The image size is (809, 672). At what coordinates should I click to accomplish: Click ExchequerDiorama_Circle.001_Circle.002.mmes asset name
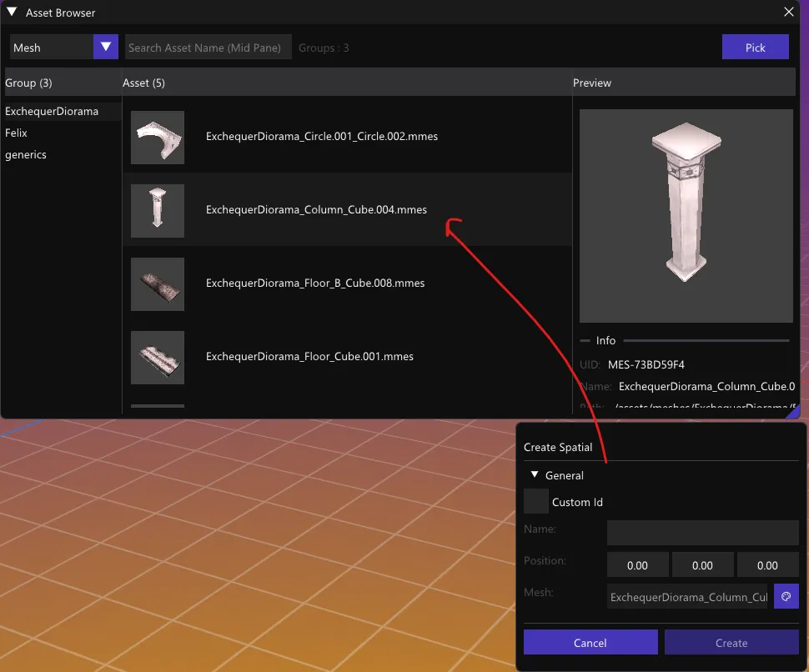click(321, 136)
